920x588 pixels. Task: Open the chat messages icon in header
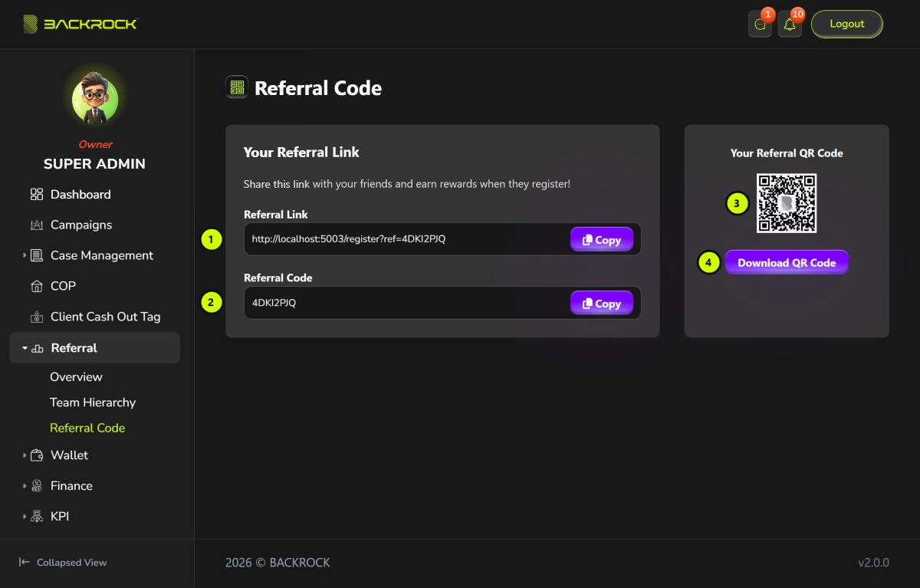tap(760, 25)
